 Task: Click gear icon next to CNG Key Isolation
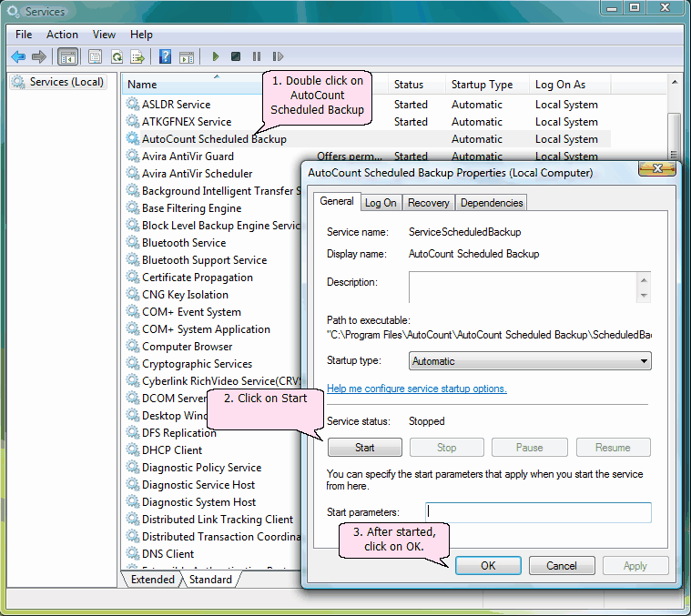[132, 294]
